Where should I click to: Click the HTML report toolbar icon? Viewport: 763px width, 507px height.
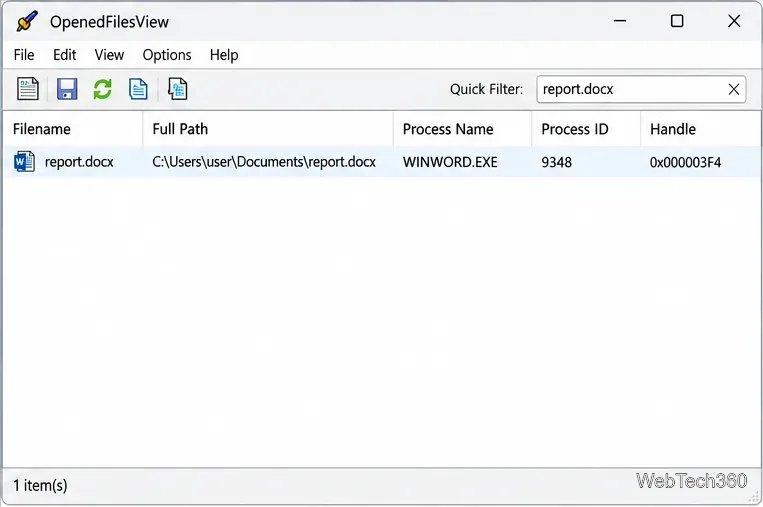[x=178, y=89]
